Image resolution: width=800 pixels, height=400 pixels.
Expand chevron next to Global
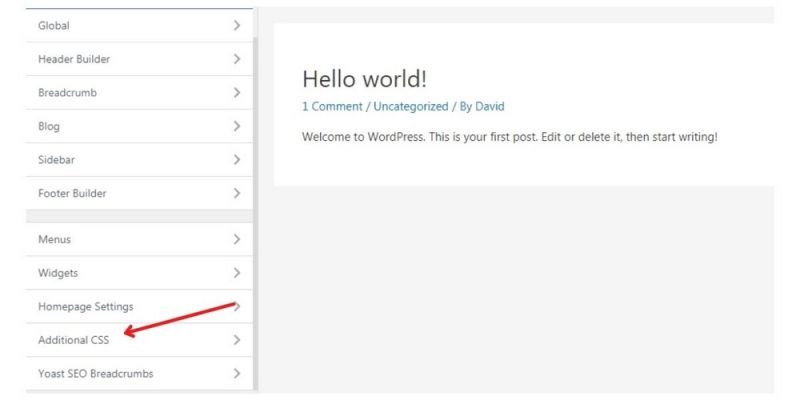click(237, 25)
